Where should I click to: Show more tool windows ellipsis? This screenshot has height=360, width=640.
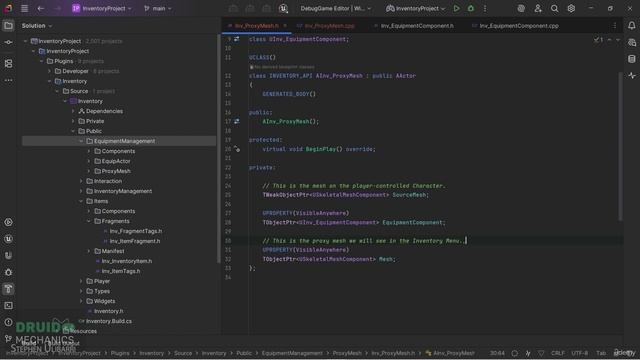[8, 80]
